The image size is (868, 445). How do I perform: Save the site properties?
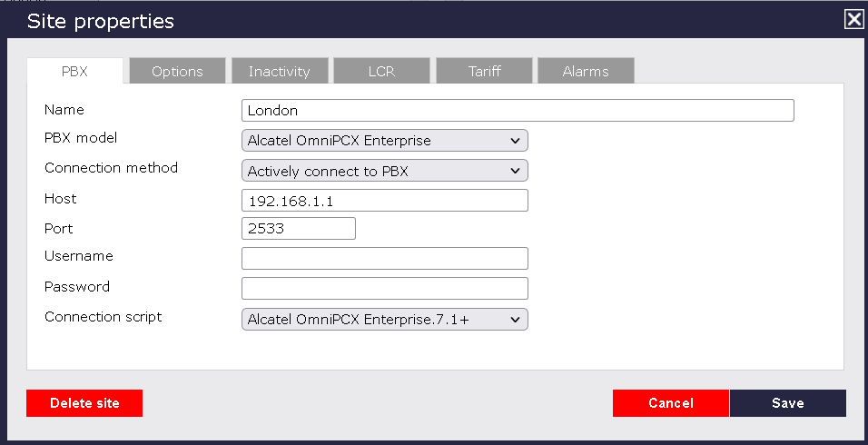coord(787,403)
